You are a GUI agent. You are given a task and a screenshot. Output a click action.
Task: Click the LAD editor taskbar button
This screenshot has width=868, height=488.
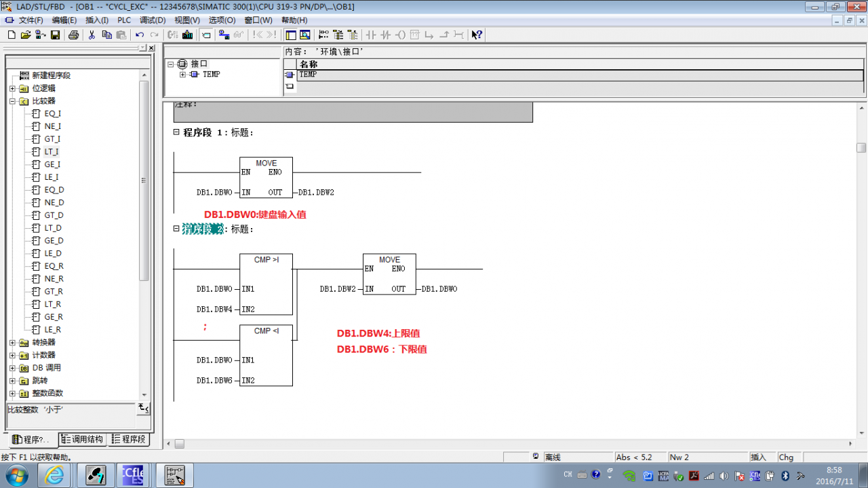click(175, 476)
